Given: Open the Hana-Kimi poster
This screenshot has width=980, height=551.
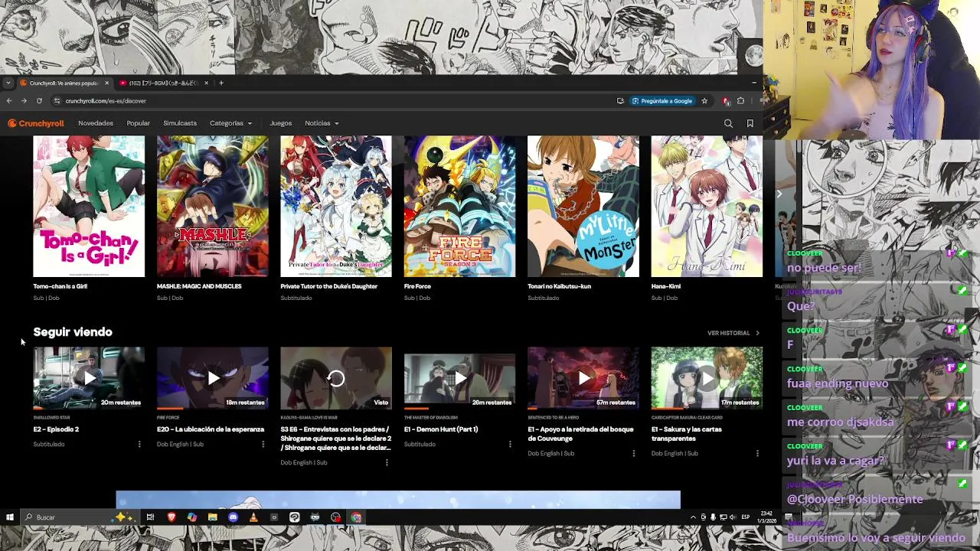Looking at the screenshot, I should pyautogui.click(x=707, y=207).
